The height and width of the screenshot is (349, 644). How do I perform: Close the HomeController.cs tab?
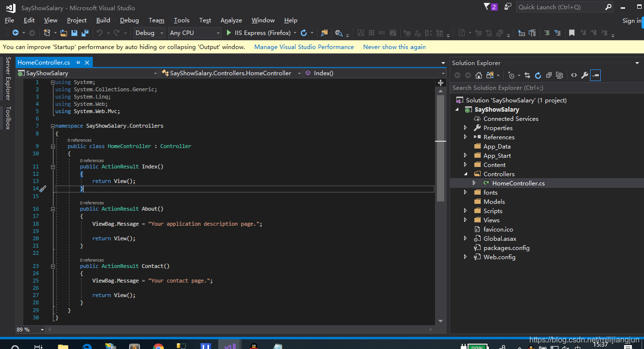click(x=87, y=63)
